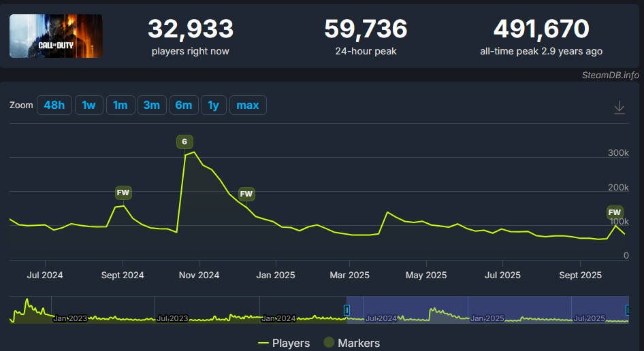
Task: Click the 32,933 players right now figure
Action: click(x=191, y=29)
